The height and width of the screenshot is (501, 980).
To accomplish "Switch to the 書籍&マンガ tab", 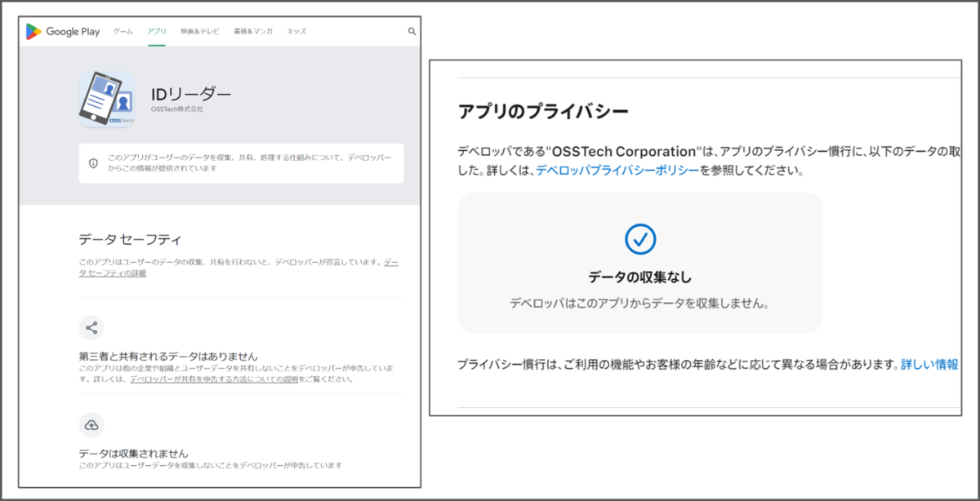I will [x=253, y=31].
